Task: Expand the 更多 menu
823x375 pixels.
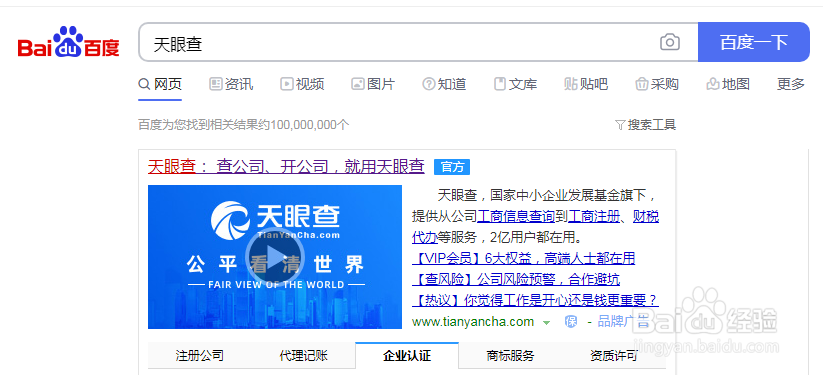Action: (x=790, y=84)
